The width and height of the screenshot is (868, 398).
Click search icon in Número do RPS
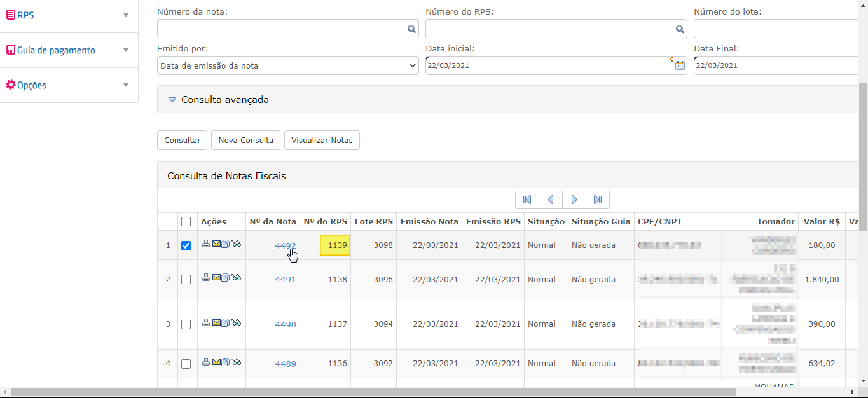tap(680, 29)
